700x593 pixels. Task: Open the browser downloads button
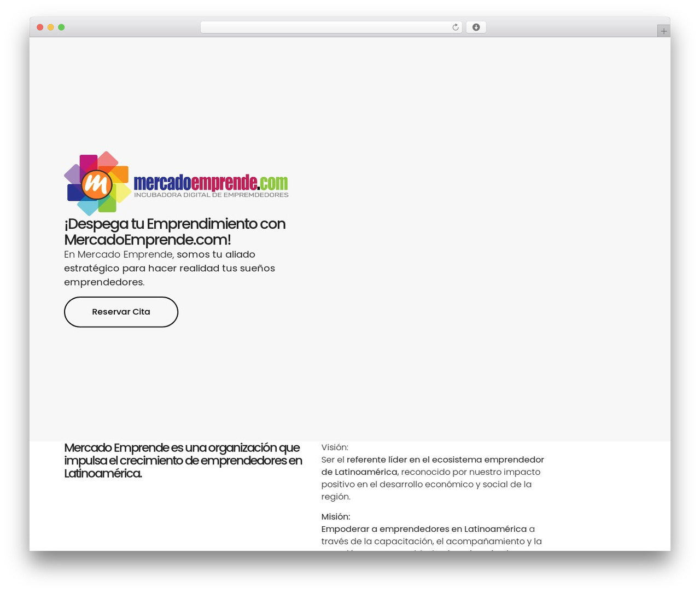point(476,27)
